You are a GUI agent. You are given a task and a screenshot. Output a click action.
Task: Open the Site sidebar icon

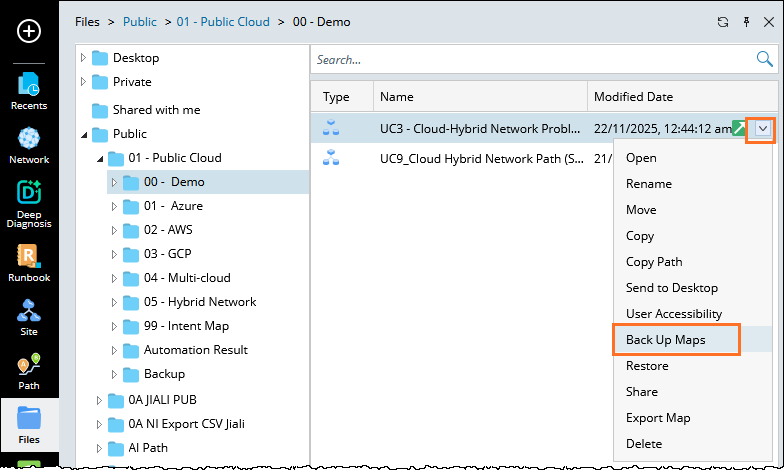coord(29,318)
